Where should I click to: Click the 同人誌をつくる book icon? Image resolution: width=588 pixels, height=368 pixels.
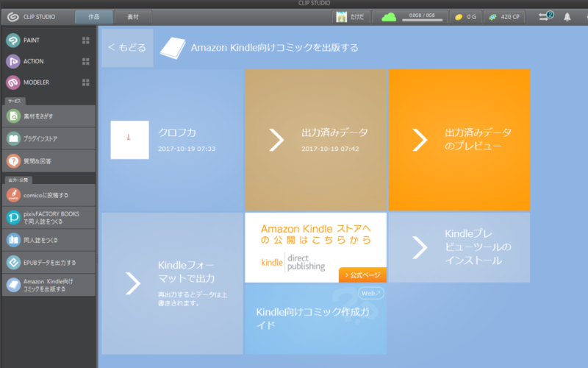tap(13, 240)
